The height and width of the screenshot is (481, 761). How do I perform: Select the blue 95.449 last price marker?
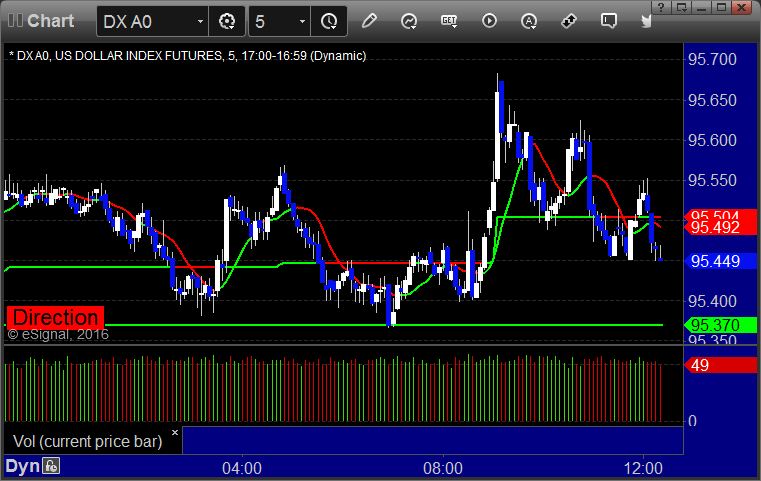(720, 261)
